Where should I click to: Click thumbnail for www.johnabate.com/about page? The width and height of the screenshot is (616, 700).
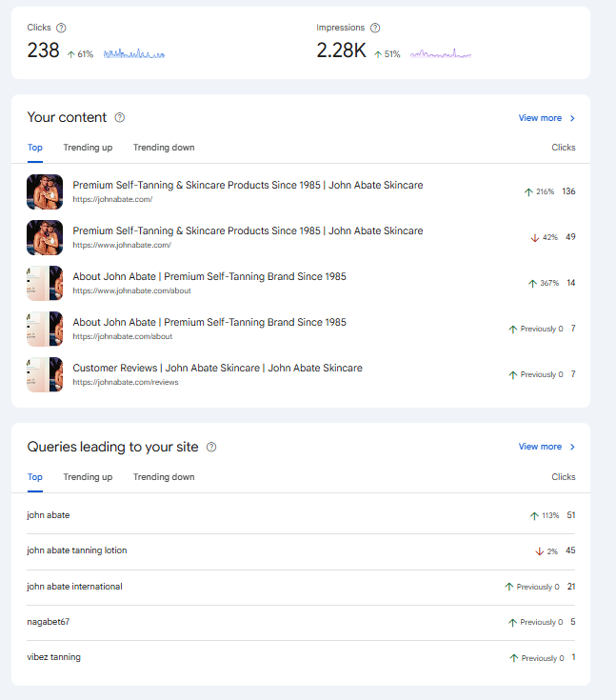45,283
